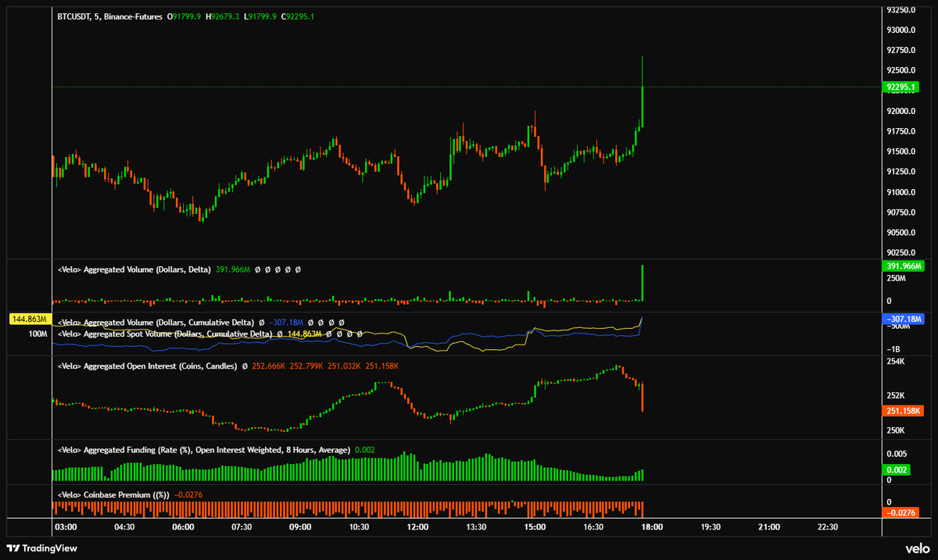938x560 pixels.
Task: Select the Aggregated Volume Cumulative Delta legend
Action: (156, 320)
